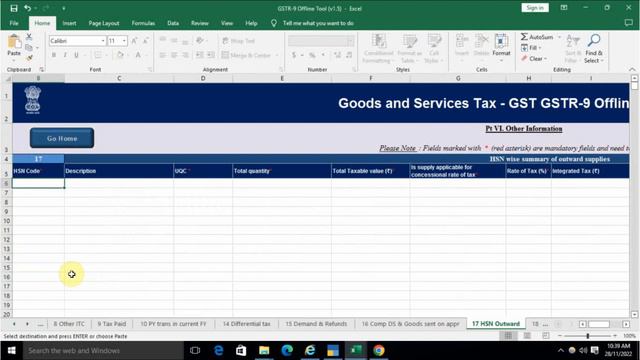Open the File tab

pyautogui.click(x=14, y=23)
